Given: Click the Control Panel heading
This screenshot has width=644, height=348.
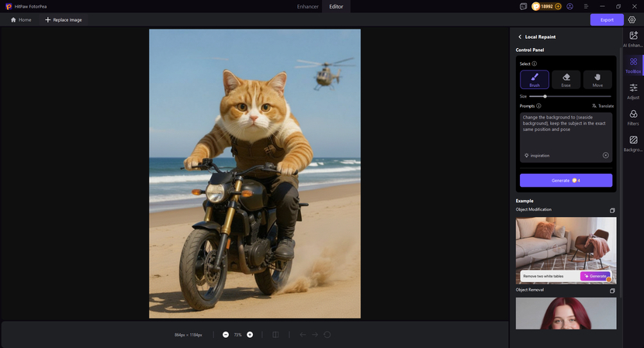Looking at the screenshot, I should (x=530, y=50).
